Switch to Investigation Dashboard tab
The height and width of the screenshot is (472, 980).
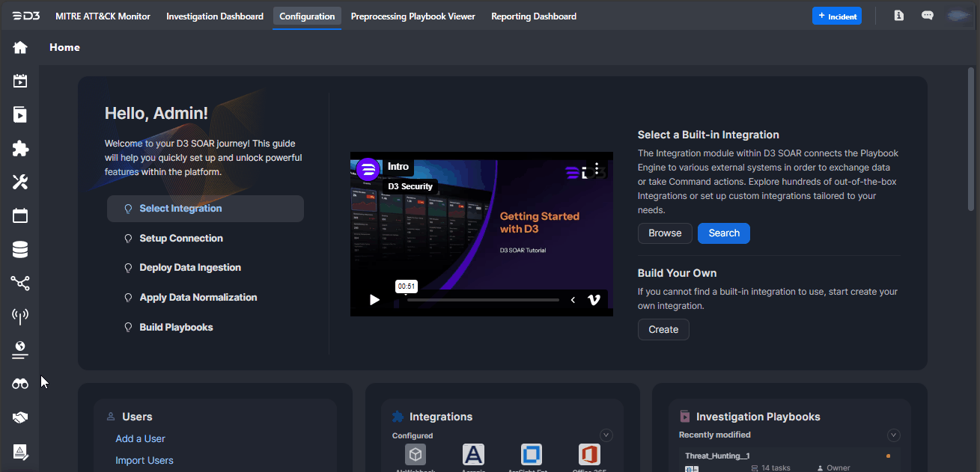(215, 16)
